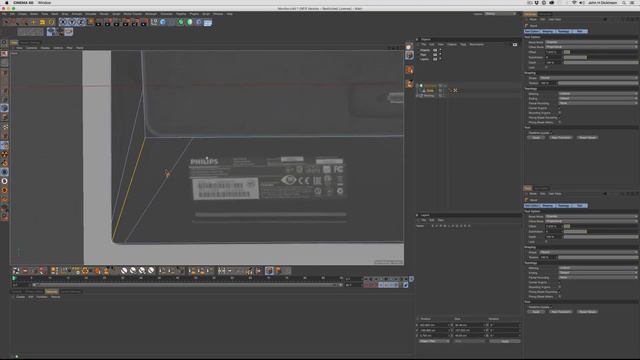
Task: Toggle Rounding N-gons checkbox in upper Attributes panel
Action: pos(560,113)
